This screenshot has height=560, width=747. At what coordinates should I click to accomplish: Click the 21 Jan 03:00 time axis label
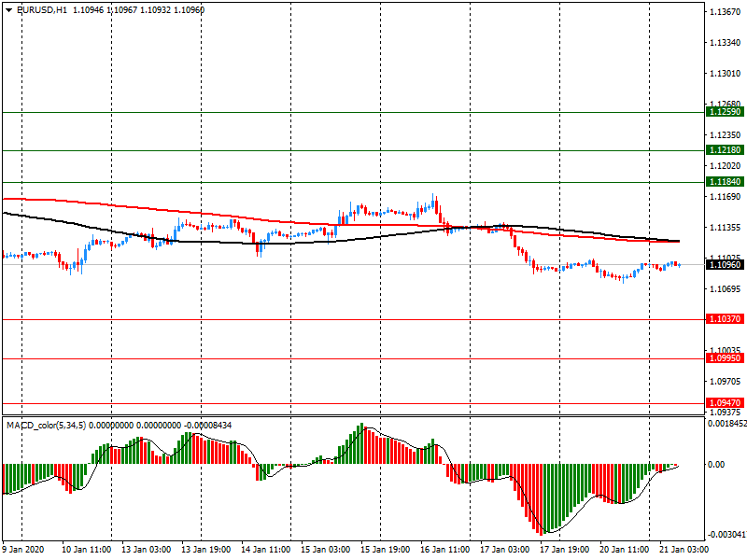(684, 549)
